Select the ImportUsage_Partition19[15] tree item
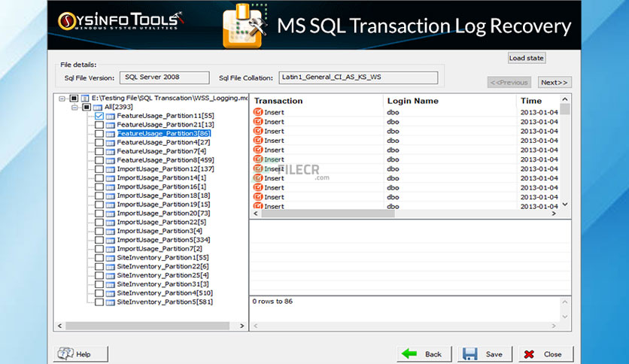The height and width of the screenshot is (364, 629). pyautogui.click(x=163, y=205)
